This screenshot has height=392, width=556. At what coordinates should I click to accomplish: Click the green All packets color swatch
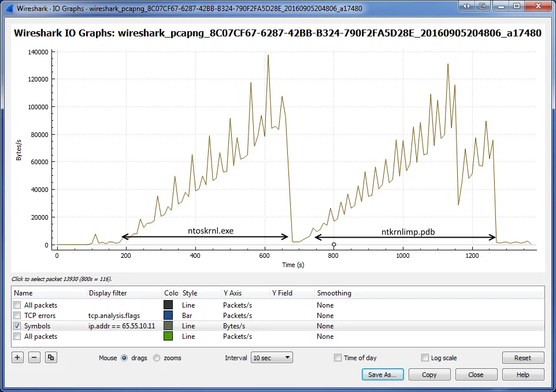coord(168,336)
